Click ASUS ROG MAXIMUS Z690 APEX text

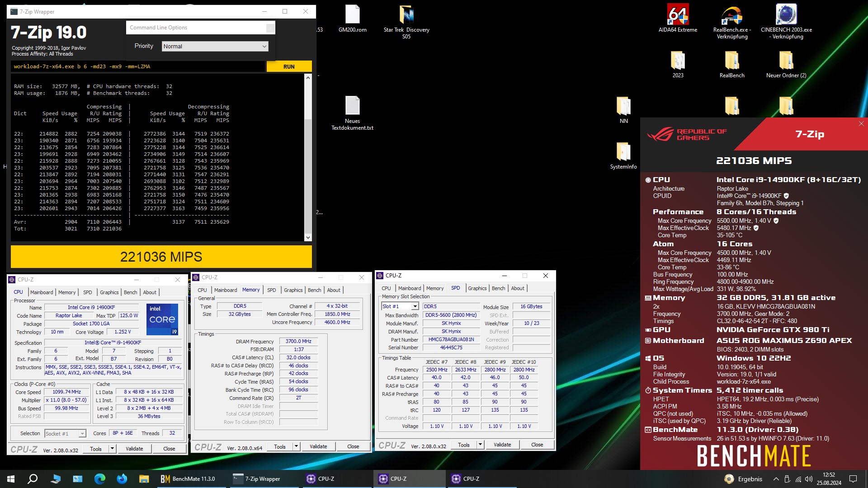[x=784, y=340]
